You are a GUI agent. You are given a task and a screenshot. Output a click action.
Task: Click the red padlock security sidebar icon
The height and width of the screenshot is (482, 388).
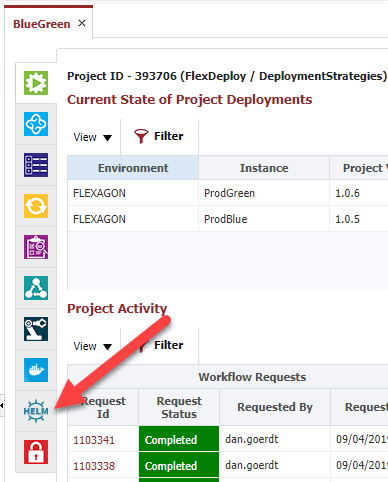tap(36, 452)
